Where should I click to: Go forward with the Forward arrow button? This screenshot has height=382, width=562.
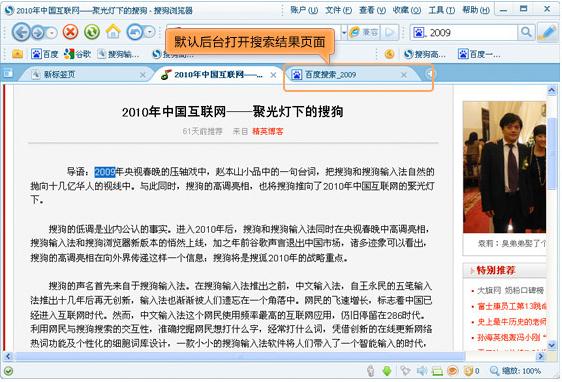click(x=38, y=33)
